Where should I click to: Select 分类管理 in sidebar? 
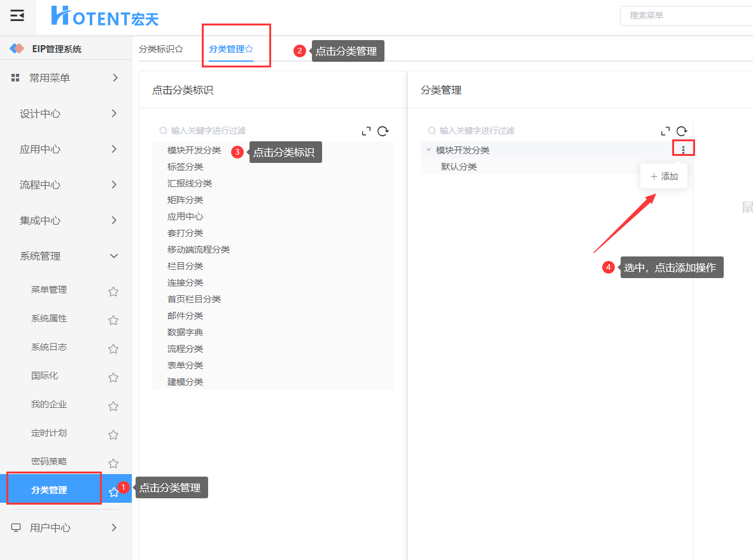click(x=49, y=490)
